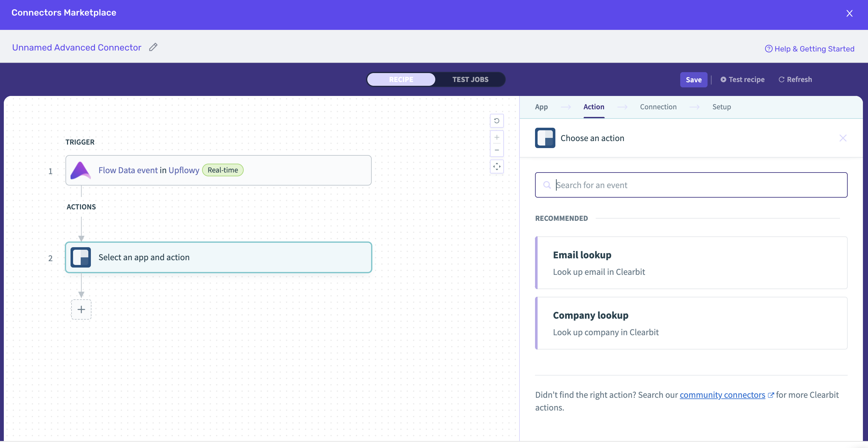Zoom in on the recipe canvas
The image size is (868, 448).
pos(497,137)
